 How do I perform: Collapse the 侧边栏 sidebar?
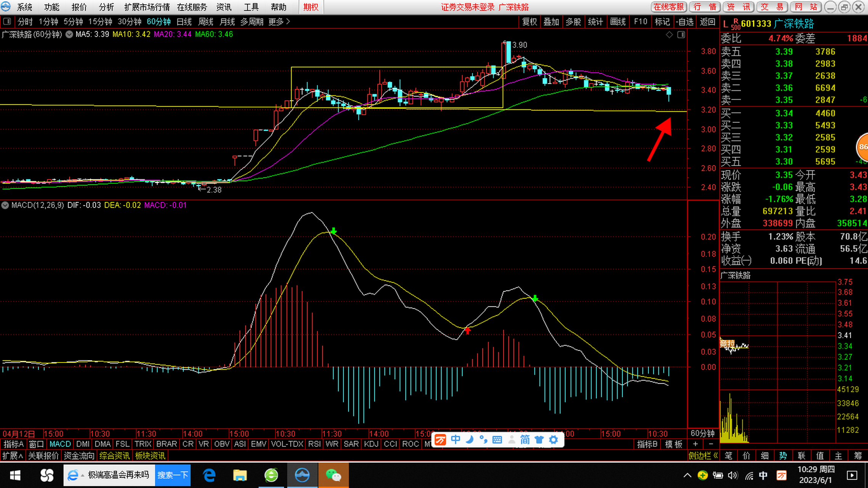click(x=703, y=456)
